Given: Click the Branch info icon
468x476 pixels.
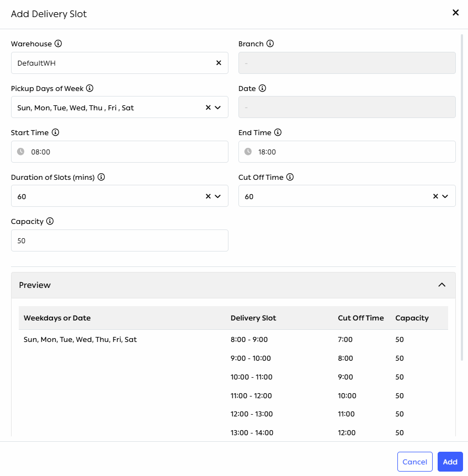Looking at the screenshot, I should (x=270, y=44).
